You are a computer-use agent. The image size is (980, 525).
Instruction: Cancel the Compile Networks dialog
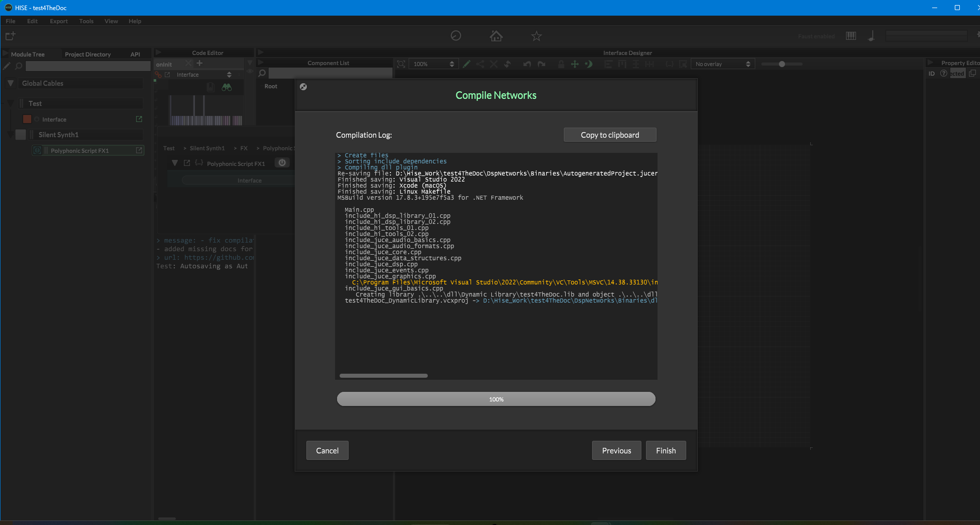coord(327,450)
